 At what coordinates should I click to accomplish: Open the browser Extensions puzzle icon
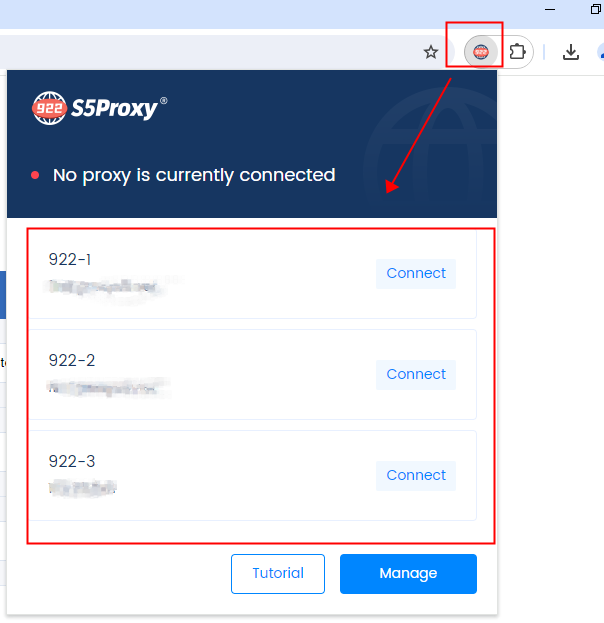(517, 52)
